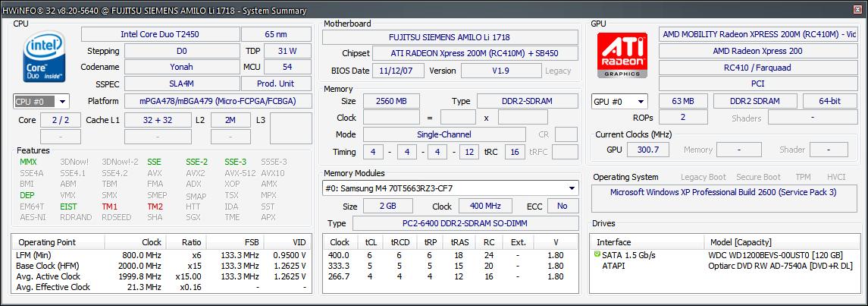This screenshot has width=868, height=306.
Task: Select the LFM (Min) operating point row
Action: 161,256
